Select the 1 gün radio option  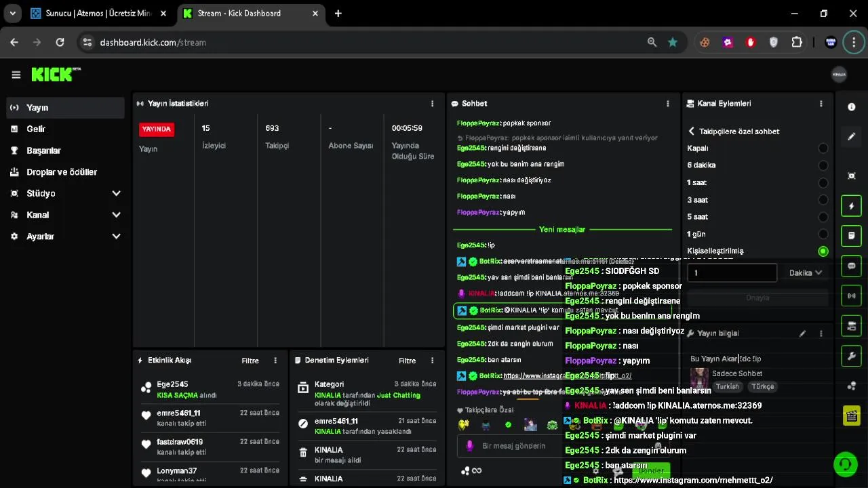pyautogui.click(x=823, y=234)
